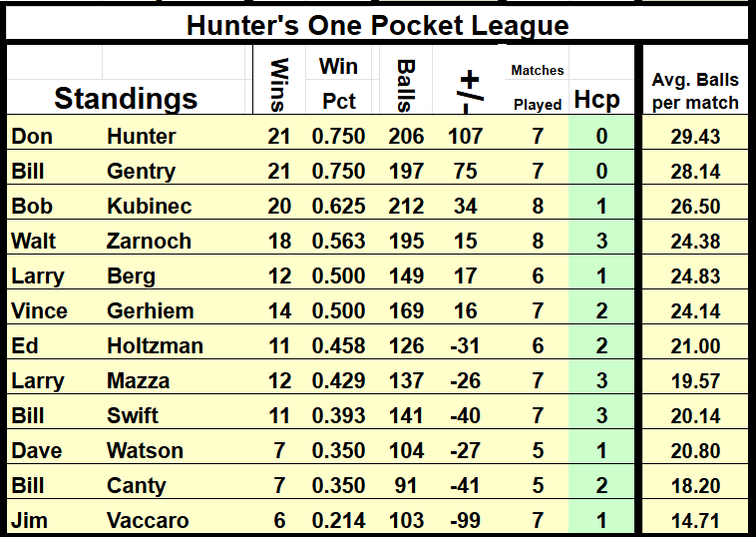Select the Gentry last name cell
Image resolution: width=756 pixels, height=537 pixels.
coord(142,172)
